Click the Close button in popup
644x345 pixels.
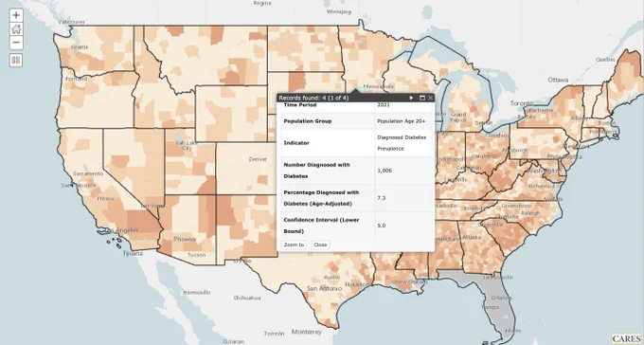coord(320,245)
